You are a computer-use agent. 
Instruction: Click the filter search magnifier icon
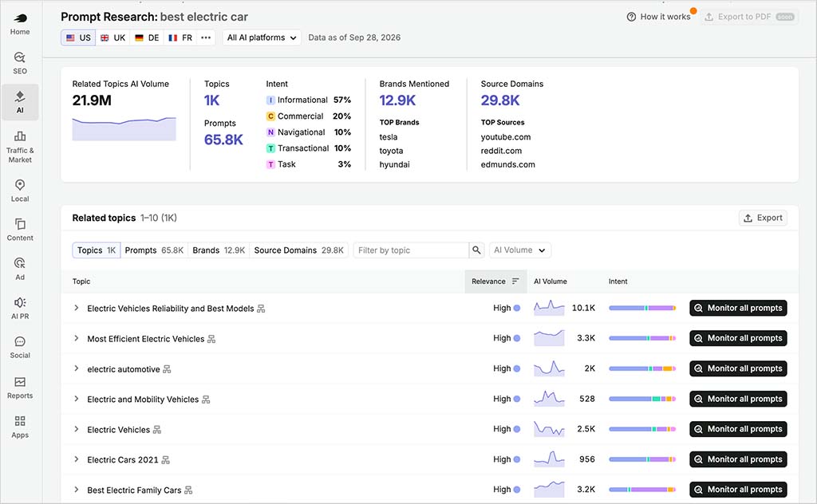(476, 250)
